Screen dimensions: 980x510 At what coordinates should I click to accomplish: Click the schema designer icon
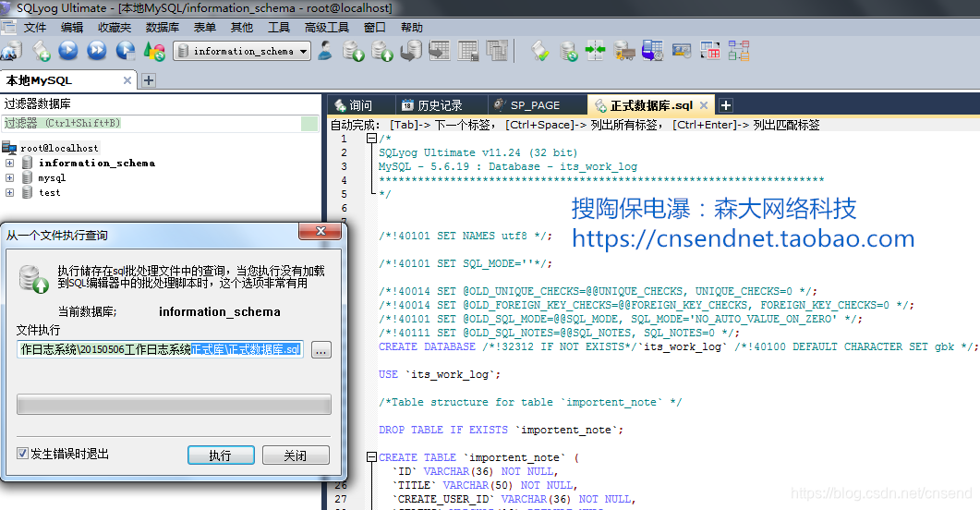739,51
